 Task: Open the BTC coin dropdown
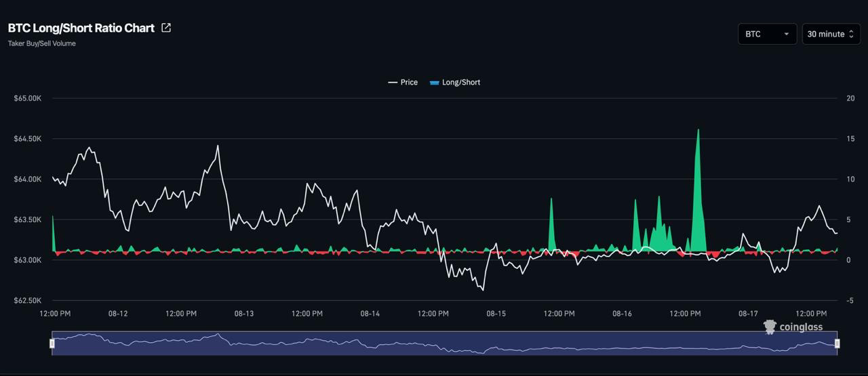(x=768, y=34)
